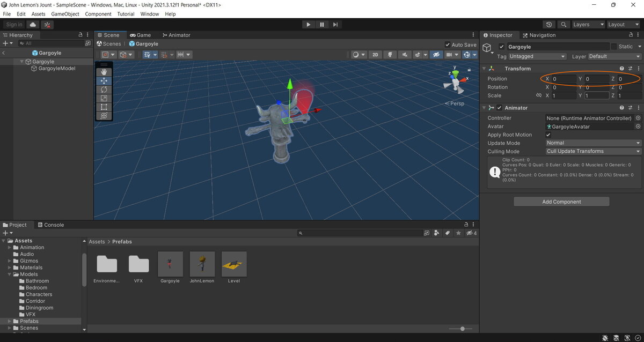Screen dimensions: 644x342
Task: Toggle the Inspector lock icon
Action: click(x=631, y=35)
